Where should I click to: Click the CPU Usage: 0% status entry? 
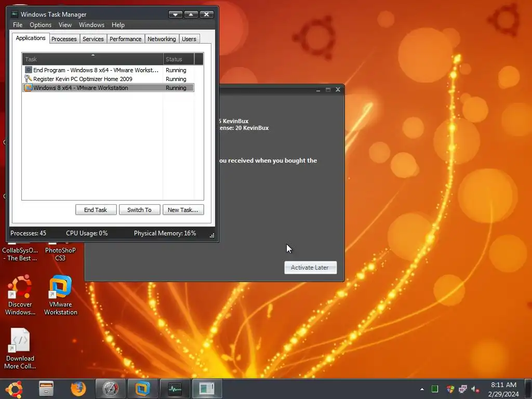pyautogui.click(x=87, y=233)
